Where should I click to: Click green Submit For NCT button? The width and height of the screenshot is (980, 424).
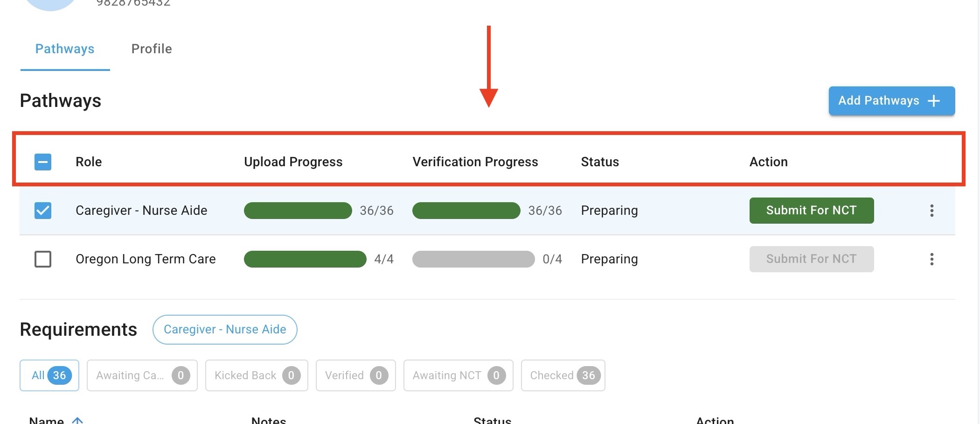click(811, 211)
